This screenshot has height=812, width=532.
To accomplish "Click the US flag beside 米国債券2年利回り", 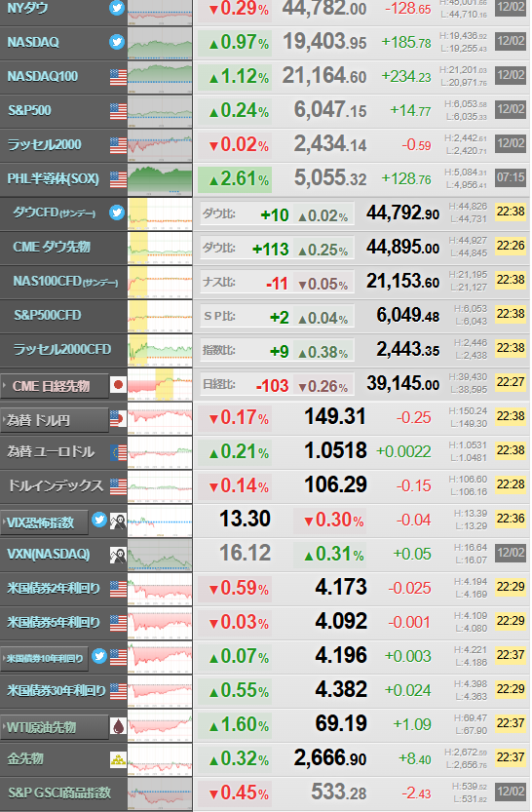I will [118, 589].
